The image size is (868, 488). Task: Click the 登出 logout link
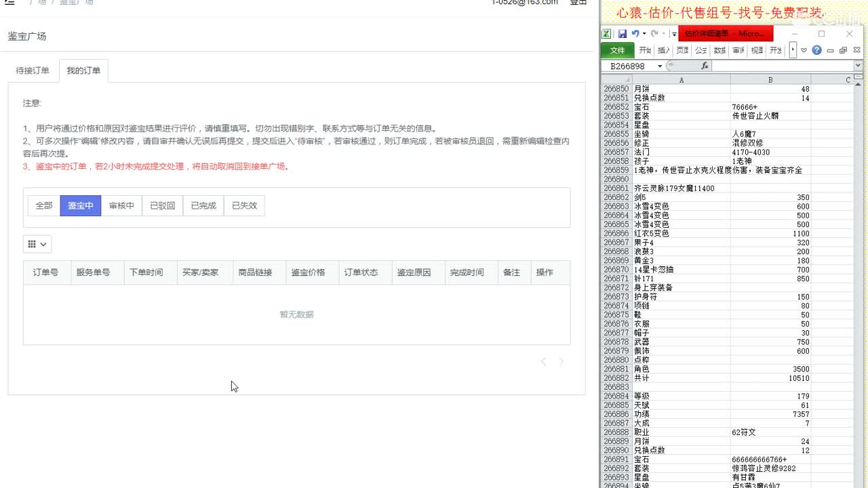coord(578,2)
